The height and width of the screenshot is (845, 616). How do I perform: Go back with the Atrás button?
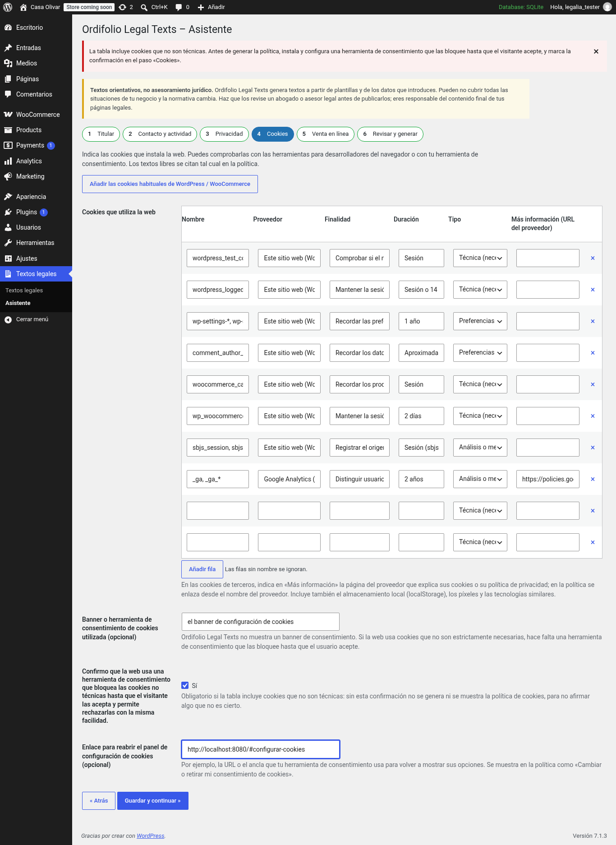click(x=99, y=801)
